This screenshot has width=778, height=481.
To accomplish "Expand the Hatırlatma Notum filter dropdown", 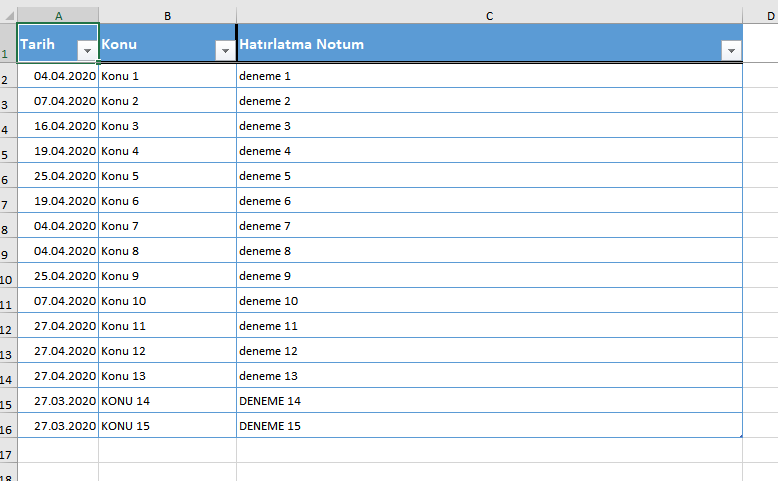I will coord(731,51).
